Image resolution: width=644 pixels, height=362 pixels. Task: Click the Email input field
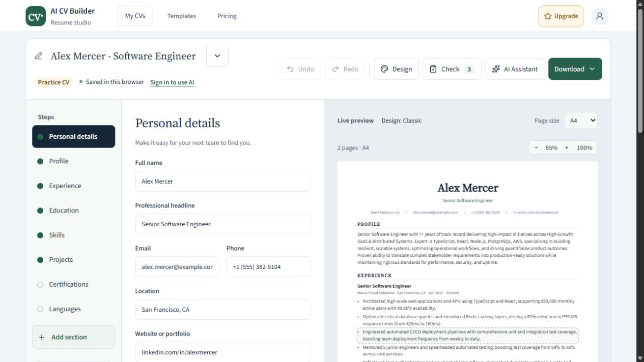tap(177, 267)
